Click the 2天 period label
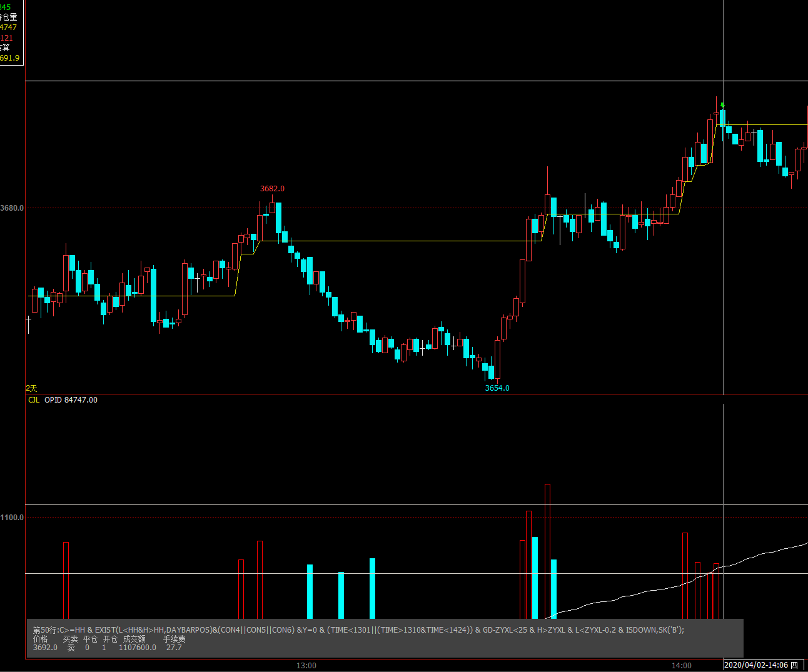808x672 pixels. point(31,389)
